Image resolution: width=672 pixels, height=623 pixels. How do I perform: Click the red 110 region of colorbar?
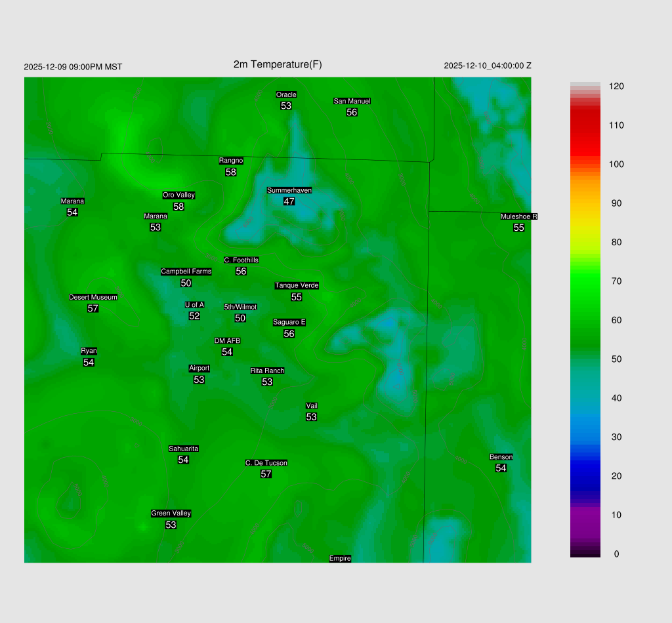585,125
